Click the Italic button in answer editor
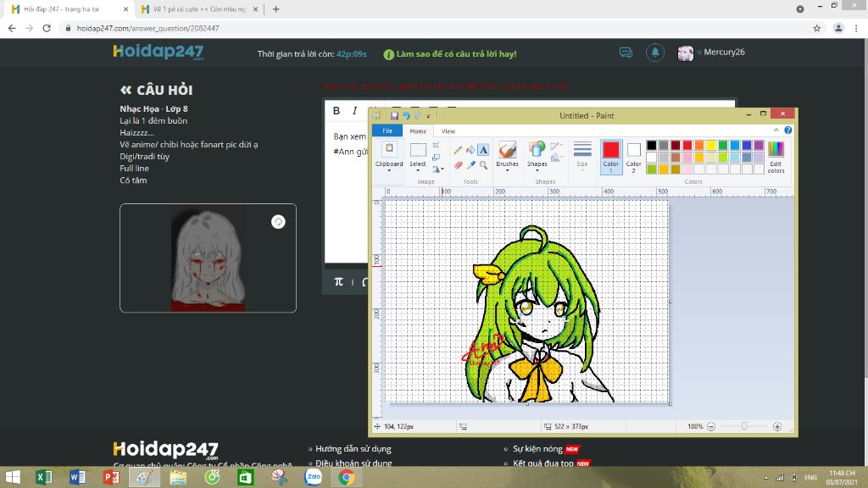868x488 pixels. pos(355,111)
